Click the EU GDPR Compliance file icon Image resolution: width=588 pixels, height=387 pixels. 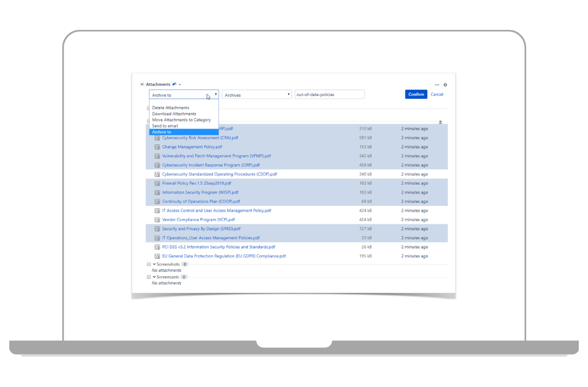(x=157, y=256)
